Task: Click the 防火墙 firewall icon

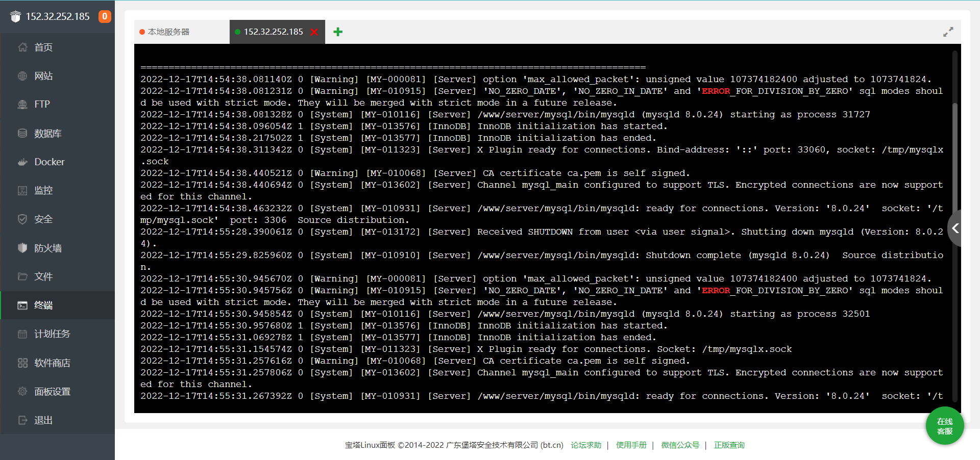Action: (x=22, y=248)
